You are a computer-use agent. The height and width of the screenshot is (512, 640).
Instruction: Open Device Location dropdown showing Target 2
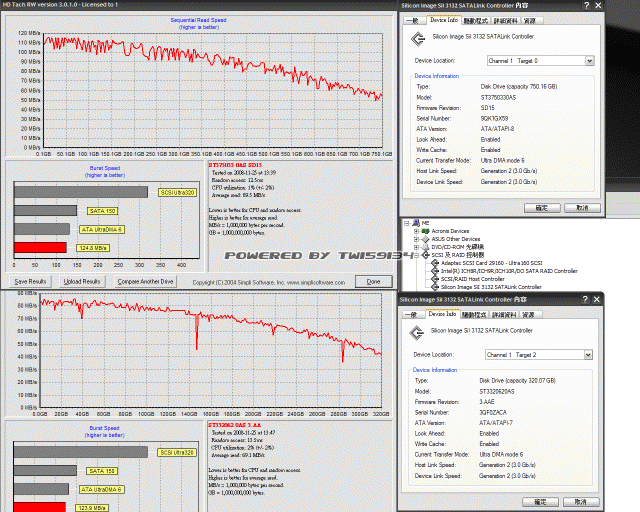[x=588, y=355]
